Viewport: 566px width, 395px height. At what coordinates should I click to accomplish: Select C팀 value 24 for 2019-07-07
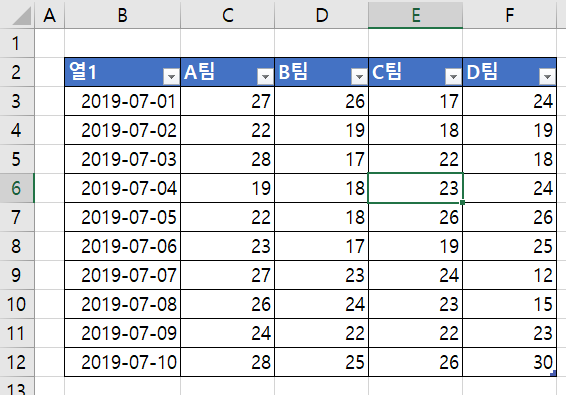(x=415, y=275)
